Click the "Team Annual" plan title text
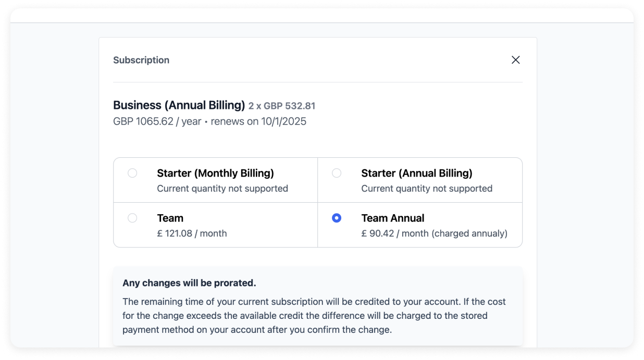The height and width of the screenshot is (360, 644). (392, 218)
